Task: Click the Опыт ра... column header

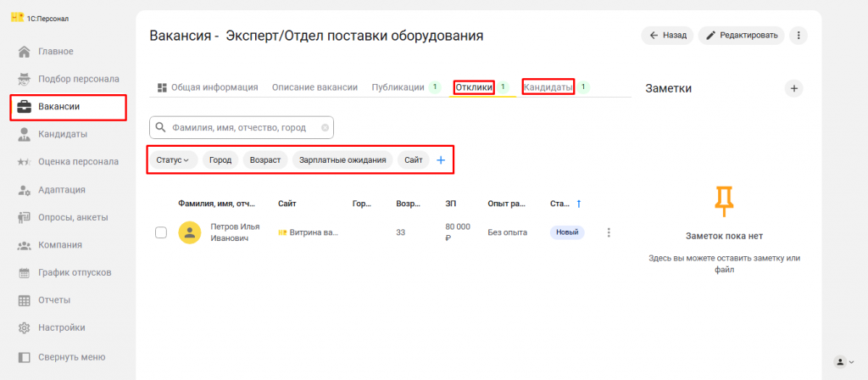Action: coord(507,204)
